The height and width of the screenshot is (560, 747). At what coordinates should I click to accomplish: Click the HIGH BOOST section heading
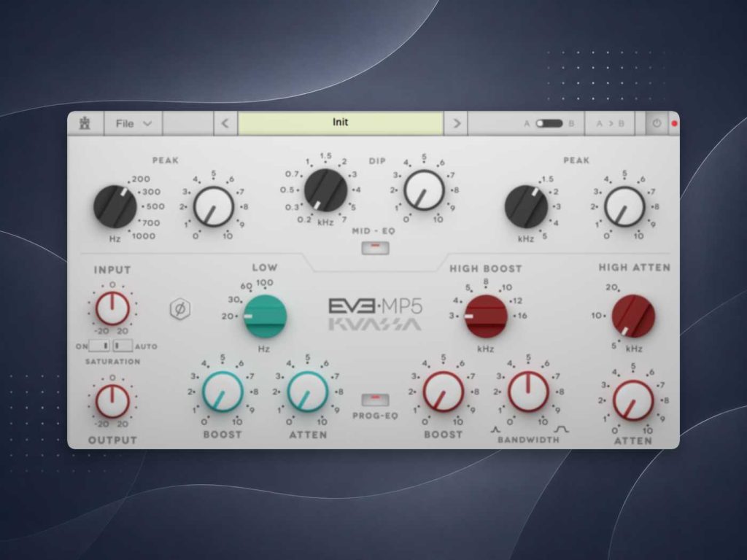tap(486, 269)
